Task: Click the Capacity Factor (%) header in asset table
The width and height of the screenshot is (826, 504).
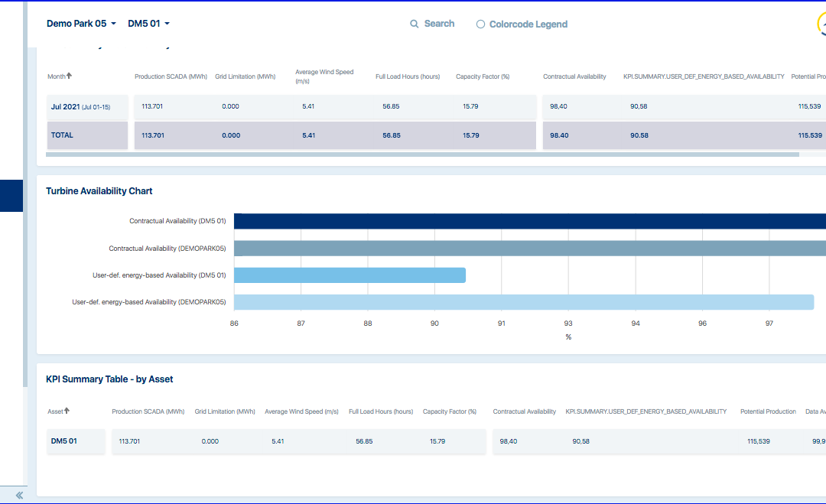Action: pyautogui.click(x=449, y=411)
